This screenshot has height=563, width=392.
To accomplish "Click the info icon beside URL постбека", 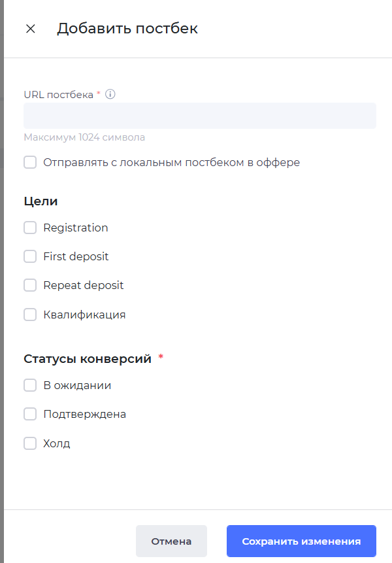I will point(110,94).
